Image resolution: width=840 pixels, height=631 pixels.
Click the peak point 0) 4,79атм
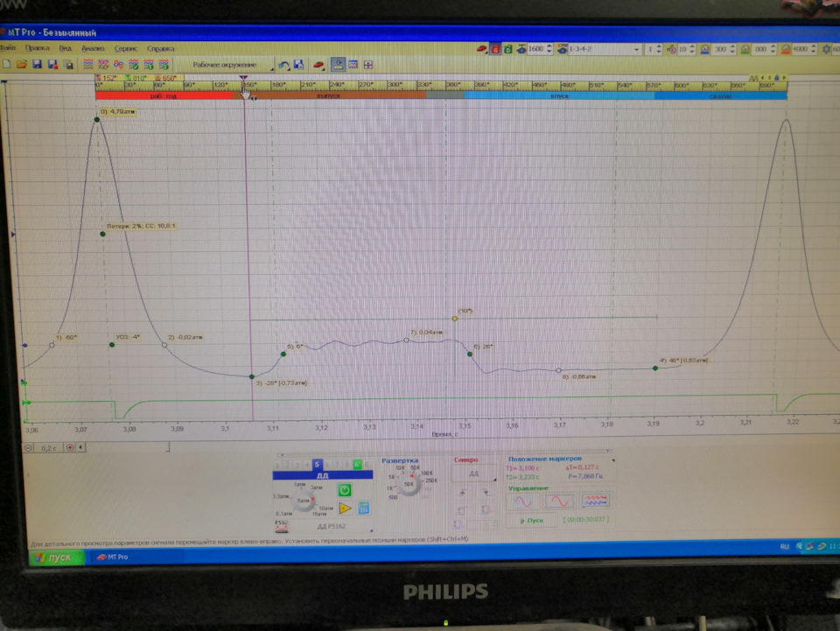[97, 119]
